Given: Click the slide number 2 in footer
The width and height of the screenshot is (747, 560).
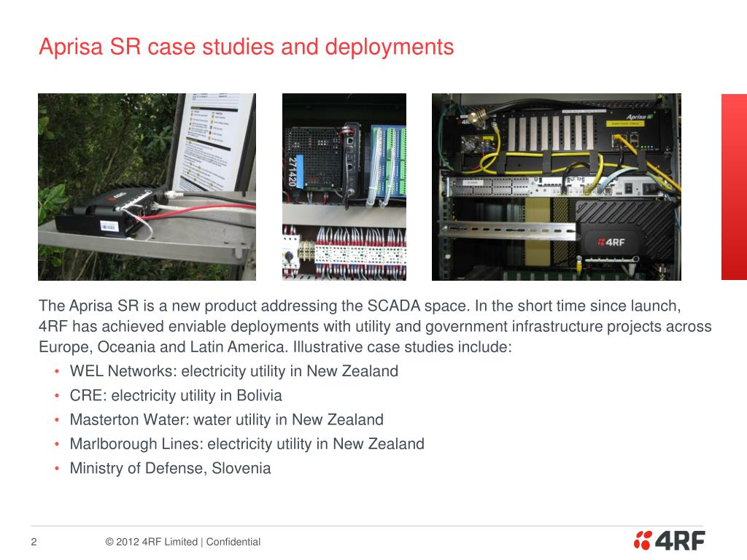Looking at the screenshot, I should point(34,542).
